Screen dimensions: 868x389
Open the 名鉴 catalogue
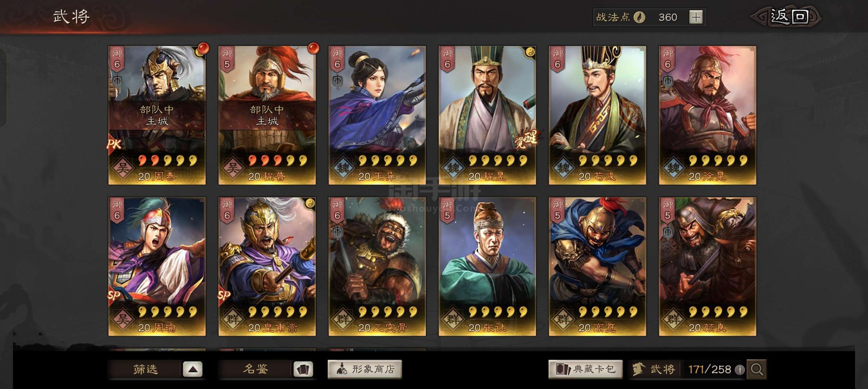[x=255, y=369]
